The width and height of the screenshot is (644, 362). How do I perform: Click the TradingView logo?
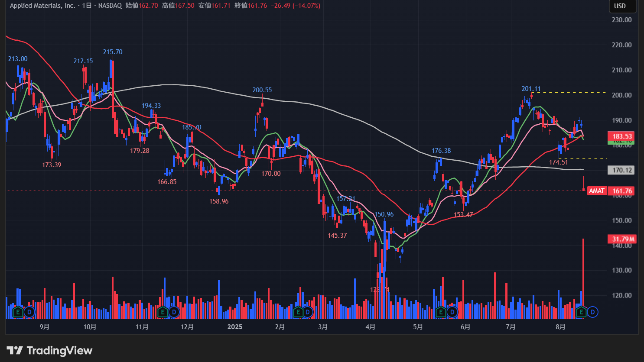[49, 350]
